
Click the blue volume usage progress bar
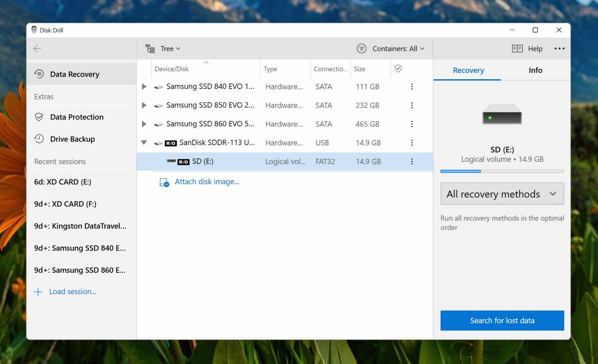point(460,171)
